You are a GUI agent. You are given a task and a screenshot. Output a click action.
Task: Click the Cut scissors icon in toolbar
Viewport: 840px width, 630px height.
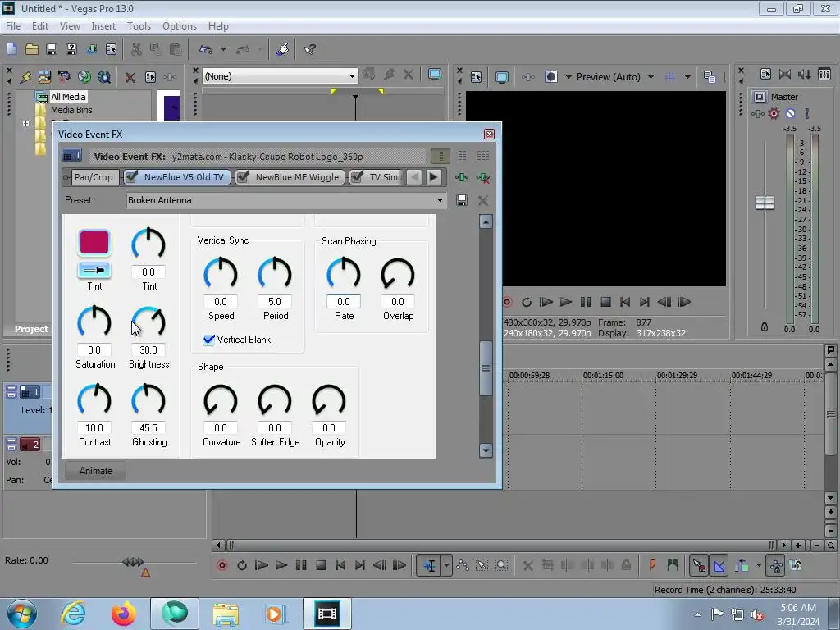coord(136,49)
